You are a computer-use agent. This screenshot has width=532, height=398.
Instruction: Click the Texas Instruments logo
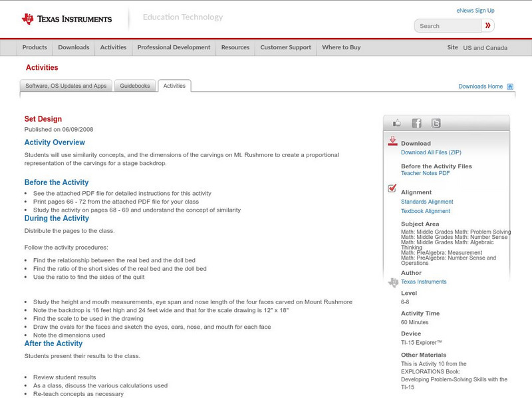tap(66, 19)
